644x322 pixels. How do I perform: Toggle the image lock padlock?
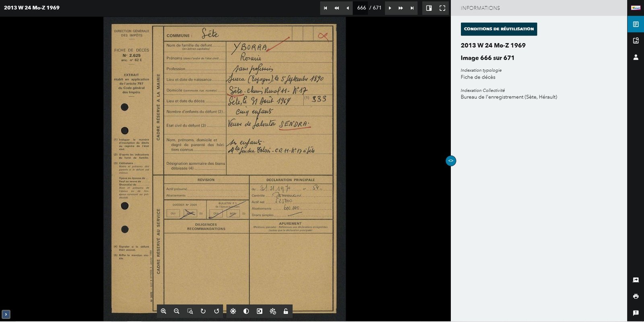click(x=286, y=311)
